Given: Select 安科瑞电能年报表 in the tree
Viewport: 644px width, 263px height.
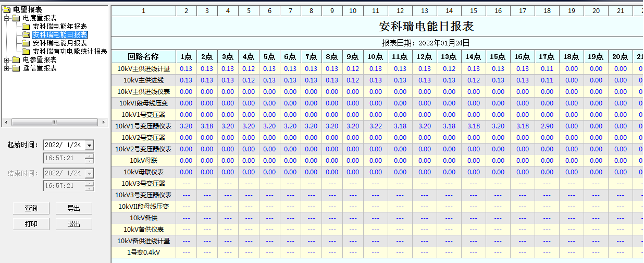Looking at the screenshot, I should click(x=59, y=26).
